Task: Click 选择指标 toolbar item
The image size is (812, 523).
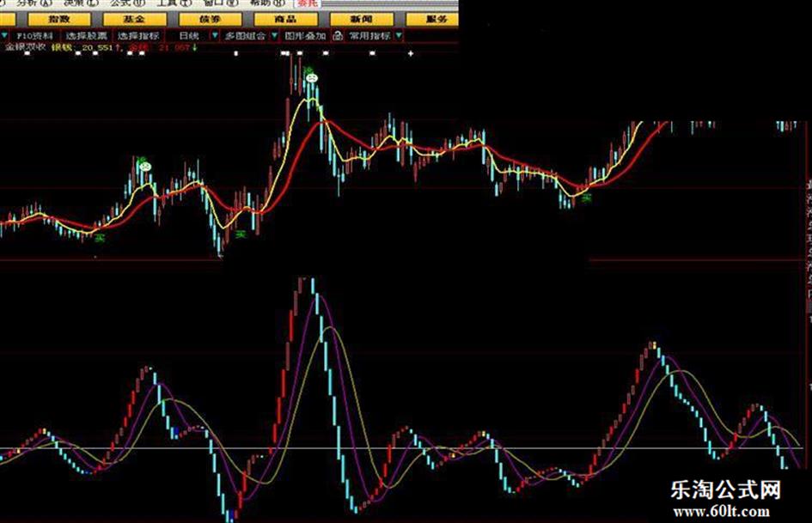Action: coord(138,36)
